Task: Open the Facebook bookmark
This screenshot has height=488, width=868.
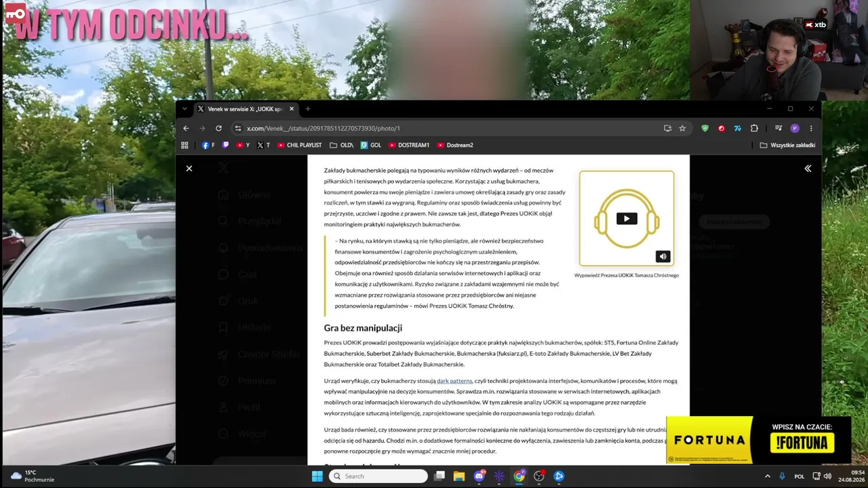Action: [208, 145]
